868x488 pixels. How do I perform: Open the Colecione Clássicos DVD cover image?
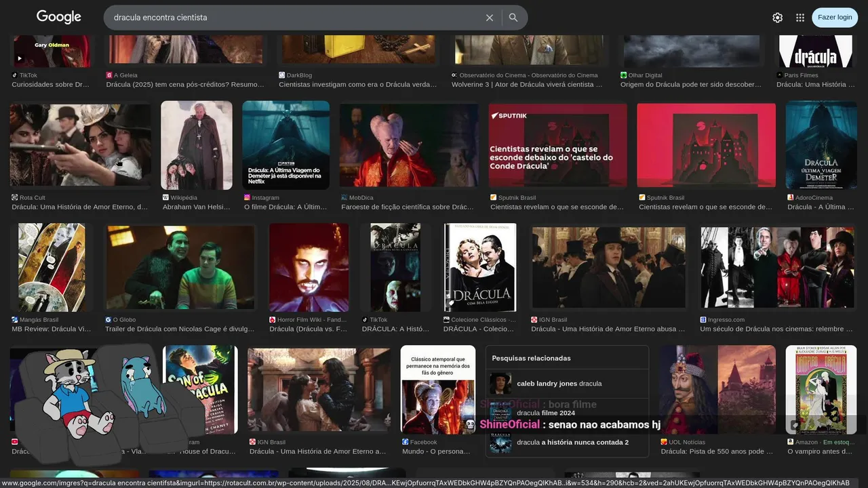pos(480,268)
